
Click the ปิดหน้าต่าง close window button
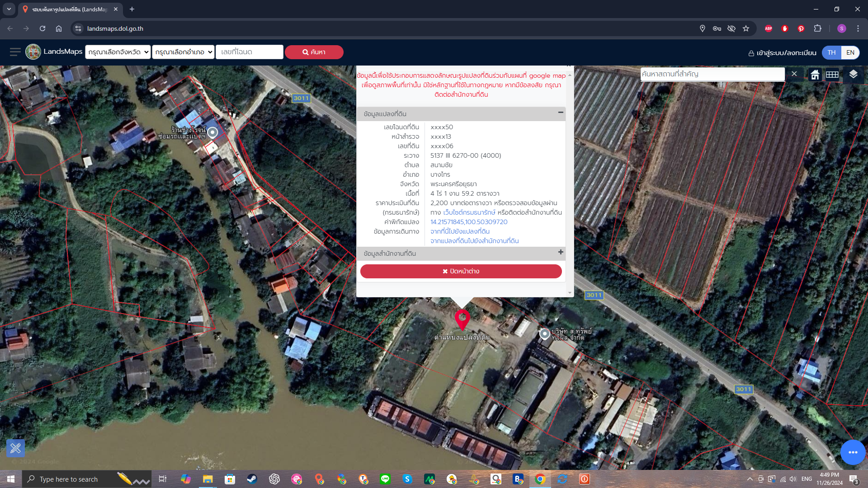pyautogui.click(x=461, y=271)
